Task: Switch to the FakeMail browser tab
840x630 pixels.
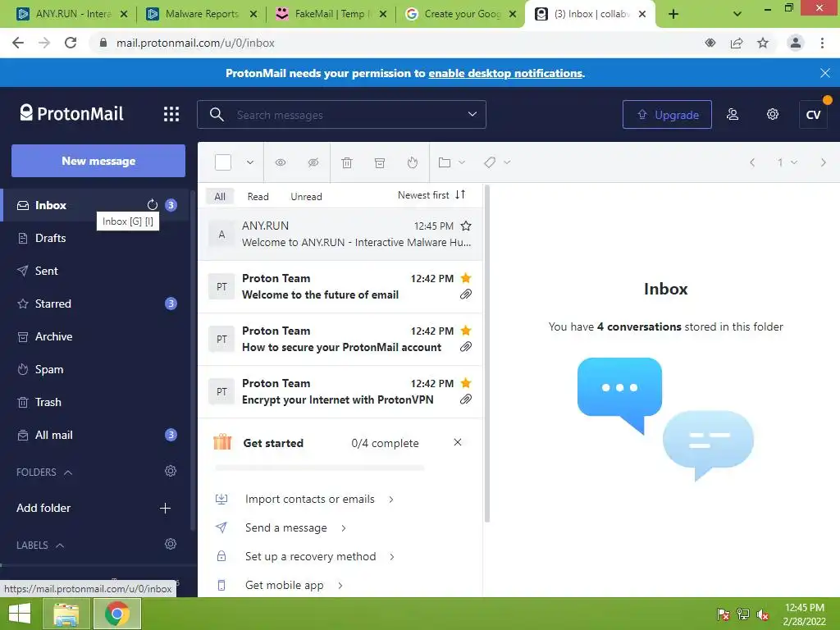Action: point(330,14)
